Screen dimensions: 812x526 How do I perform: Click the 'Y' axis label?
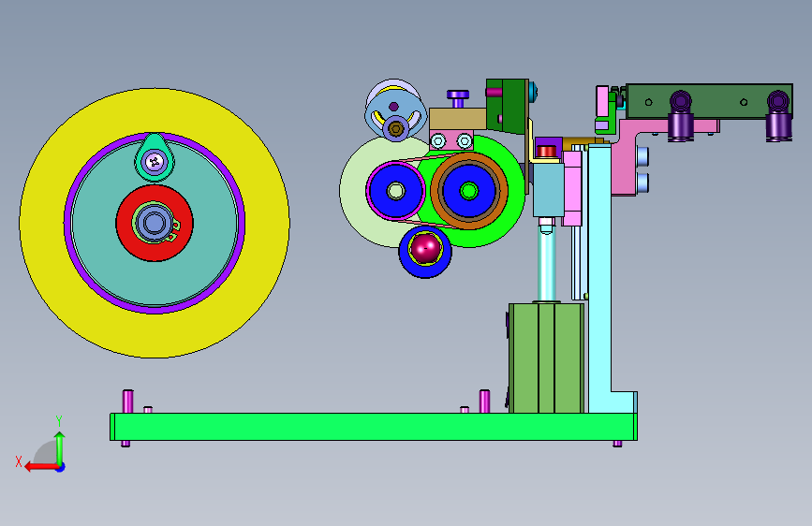coord(59,421)
